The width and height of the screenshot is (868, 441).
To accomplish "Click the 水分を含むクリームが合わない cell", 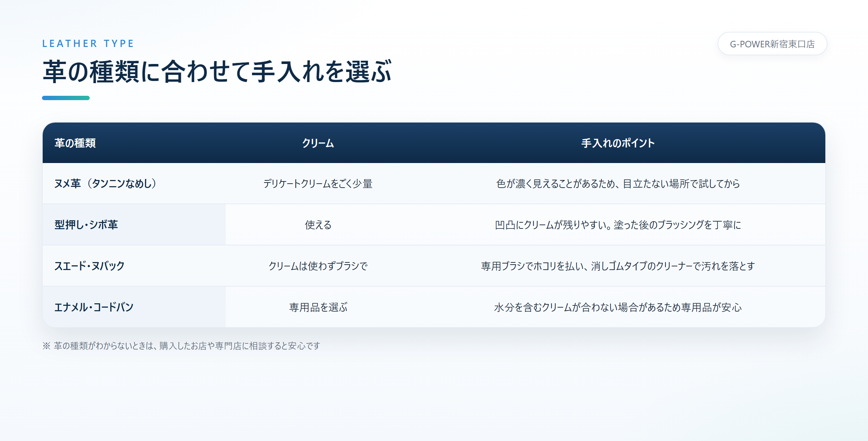I will coord(618,307).
